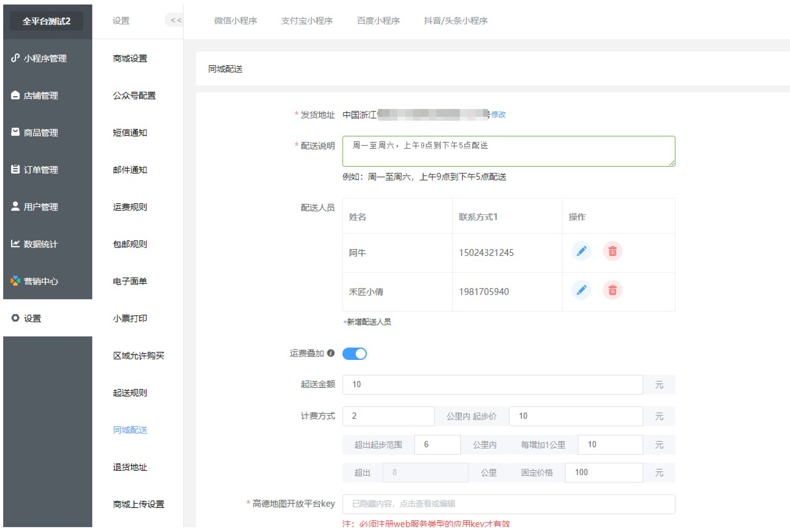
Task: Open 短信通知 settings page
Action: (x=130, y=132)
